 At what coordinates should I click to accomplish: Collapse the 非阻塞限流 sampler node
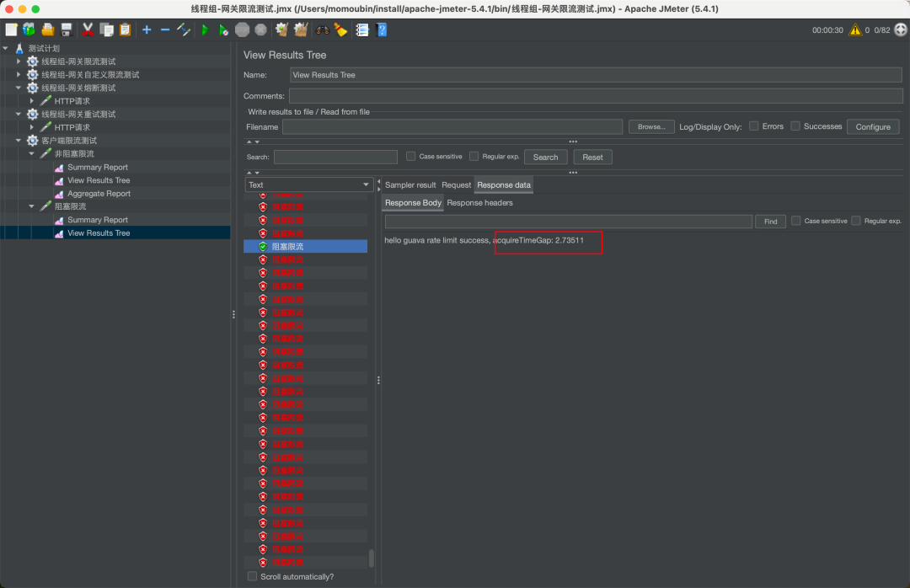tap(32, 154)
